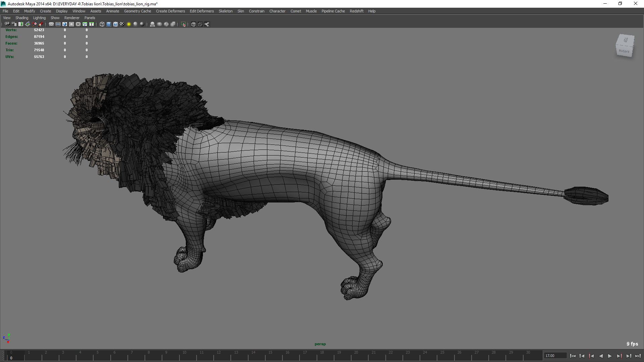Toggle use default material display
Screen dimensions: 644x362
pyautogui.click(x=153, y=24)
